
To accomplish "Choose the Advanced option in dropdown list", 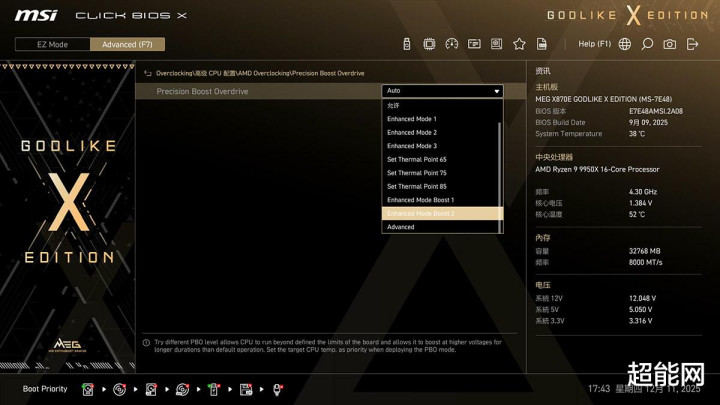I will point(401,227).
